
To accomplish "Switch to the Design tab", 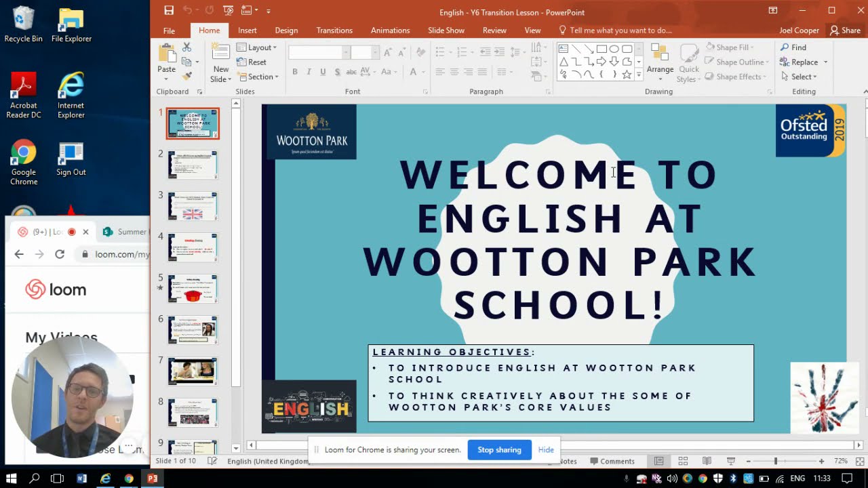I will click(286, 30).
